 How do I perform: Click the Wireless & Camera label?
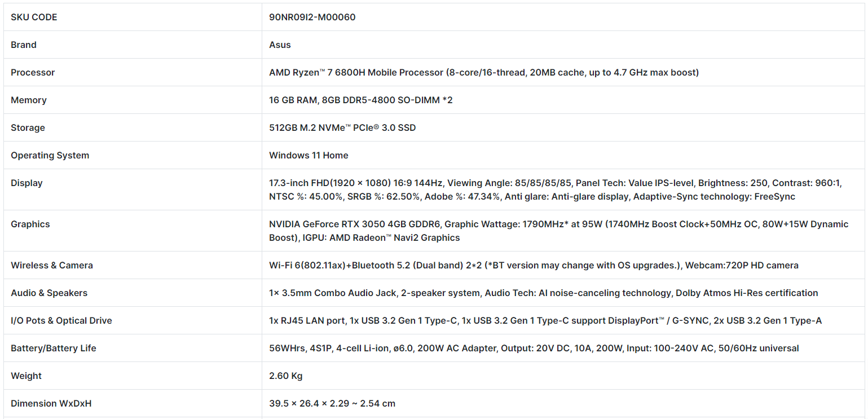[52, 265]
